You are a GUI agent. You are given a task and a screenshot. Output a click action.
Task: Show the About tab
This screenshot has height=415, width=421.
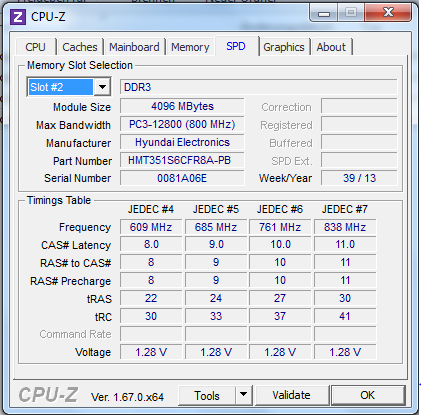point(331,47)
